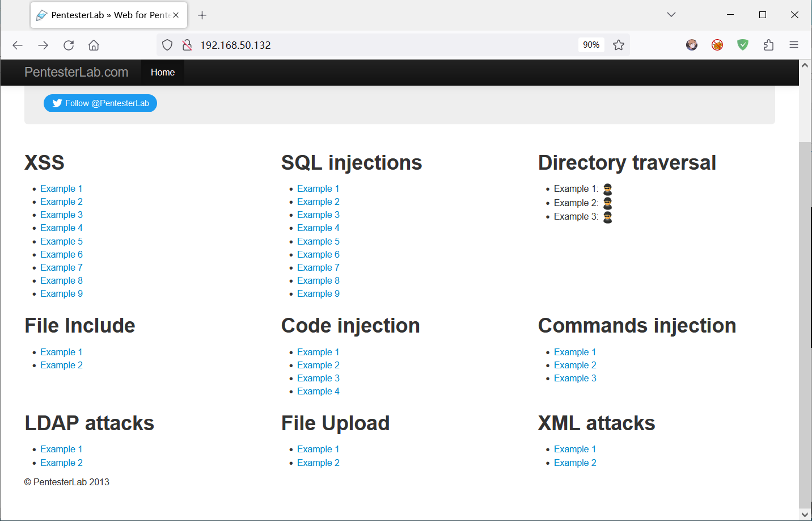Click the vertical scrollbar thumb
Screen dimensions: 812x521
[x=805, y=325]
